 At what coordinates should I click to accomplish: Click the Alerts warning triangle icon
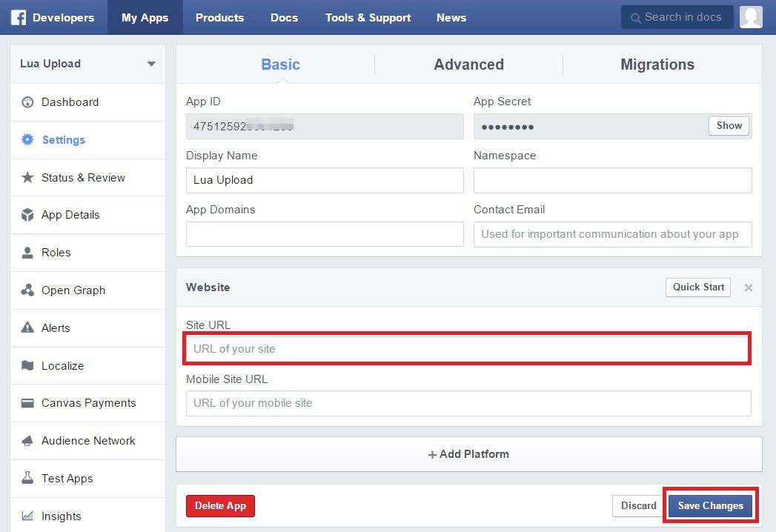pos(27,327)
